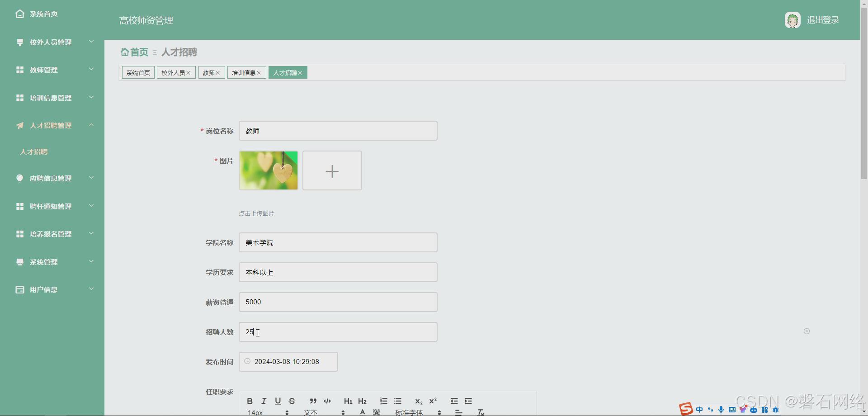This screenshot has width=868, height=416.
Task: Click the Sogou input method S logo
Action: pyautogui.click(x=686, y=409)
